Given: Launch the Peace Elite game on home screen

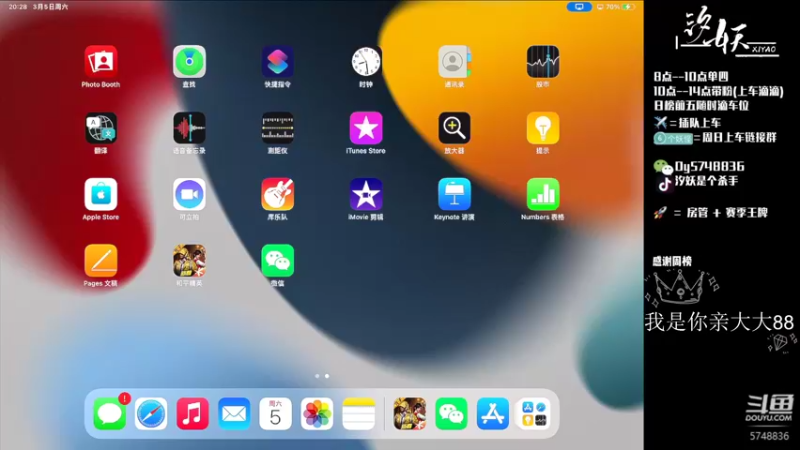Looking at the screenshot, I should pos(189,261).
